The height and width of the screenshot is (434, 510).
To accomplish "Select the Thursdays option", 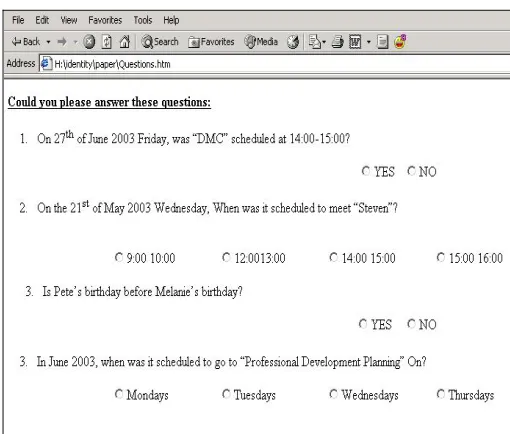I will [x=441, y=394].
